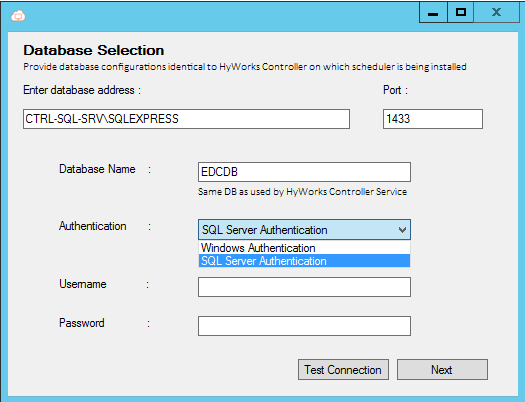Choose SQL Server Authentication list option
525x402 pixels.
click(x=304, y=261)
